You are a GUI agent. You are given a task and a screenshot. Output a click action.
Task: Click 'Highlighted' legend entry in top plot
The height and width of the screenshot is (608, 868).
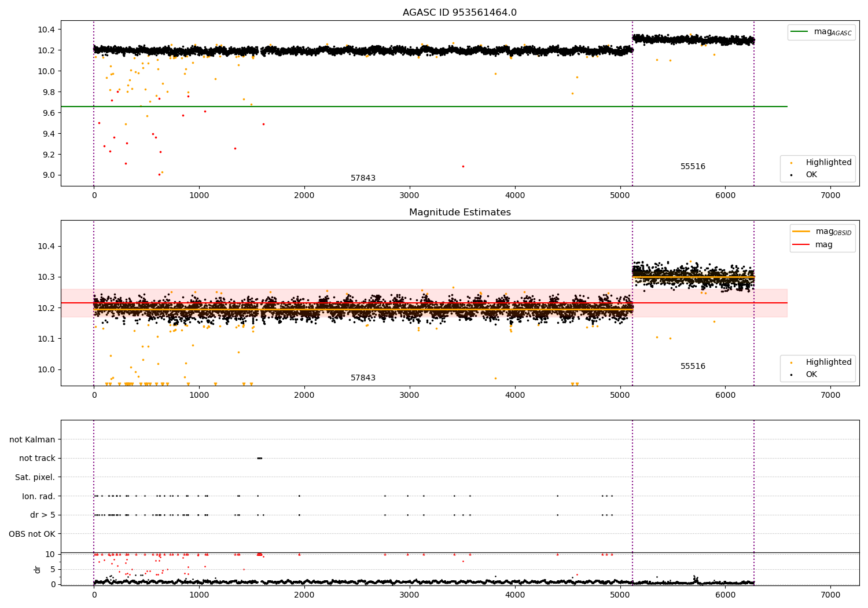point(821,163)
